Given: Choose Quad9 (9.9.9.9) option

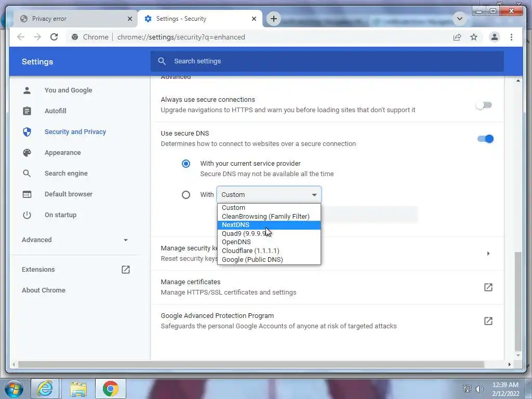Looking at the screenshot, I should [269, 234].
